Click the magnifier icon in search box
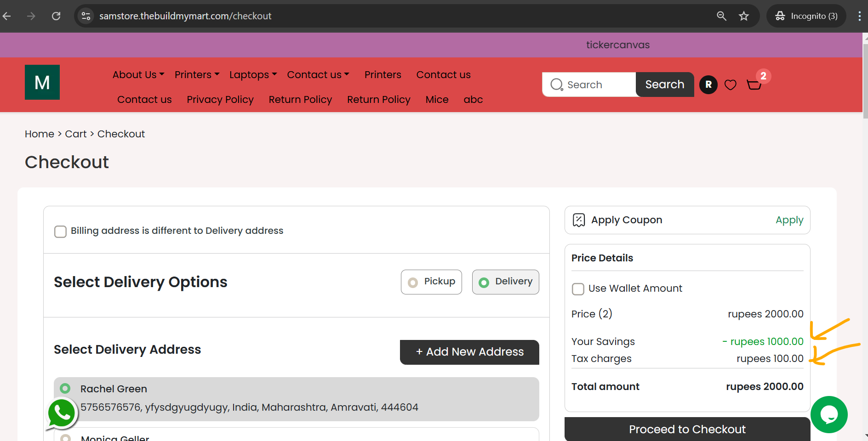868x441 pixels. click(x=557, y=85)
